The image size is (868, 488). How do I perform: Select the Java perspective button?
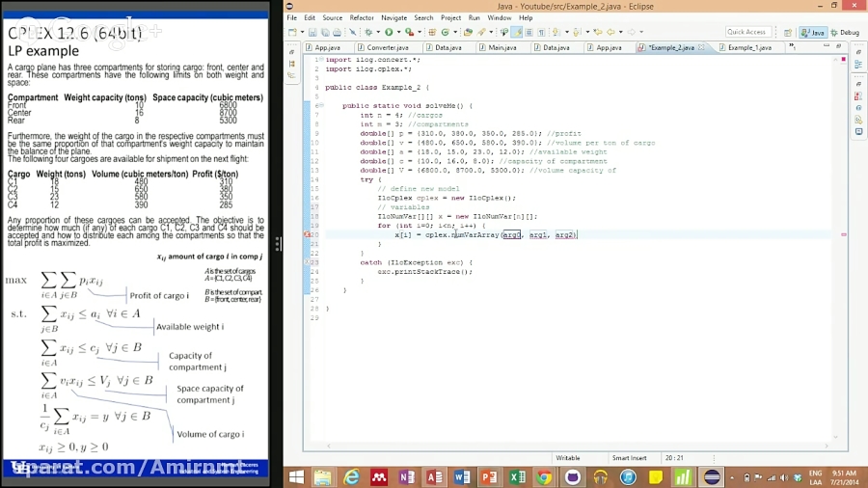pos(814,33)
